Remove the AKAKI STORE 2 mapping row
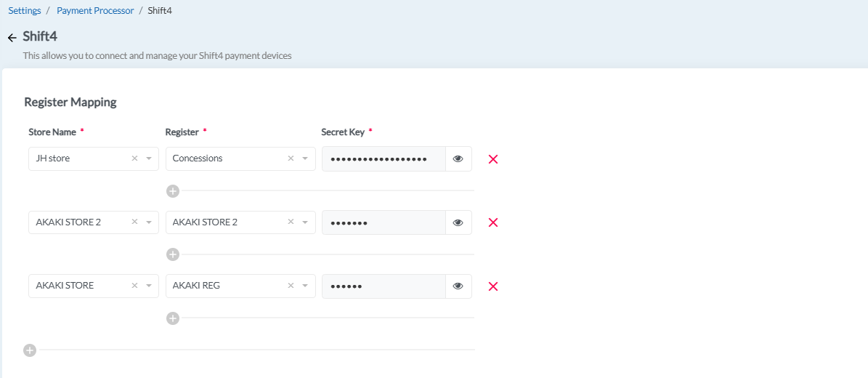 point(493,222)
